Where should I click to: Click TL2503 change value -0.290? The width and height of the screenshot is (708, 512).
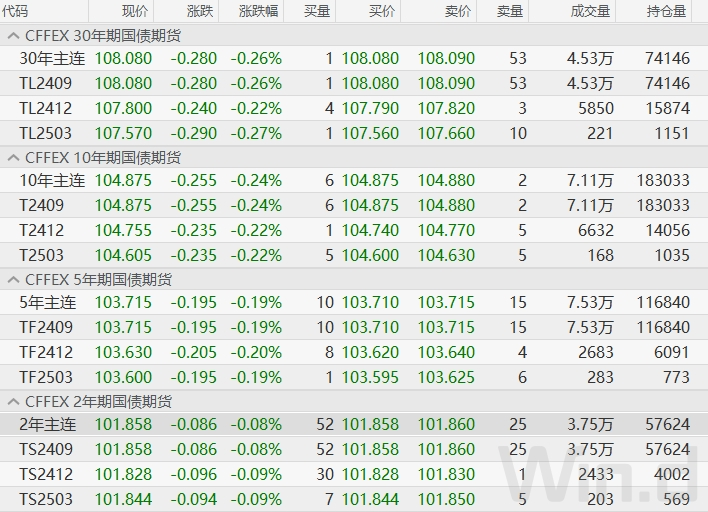[194, 133]
